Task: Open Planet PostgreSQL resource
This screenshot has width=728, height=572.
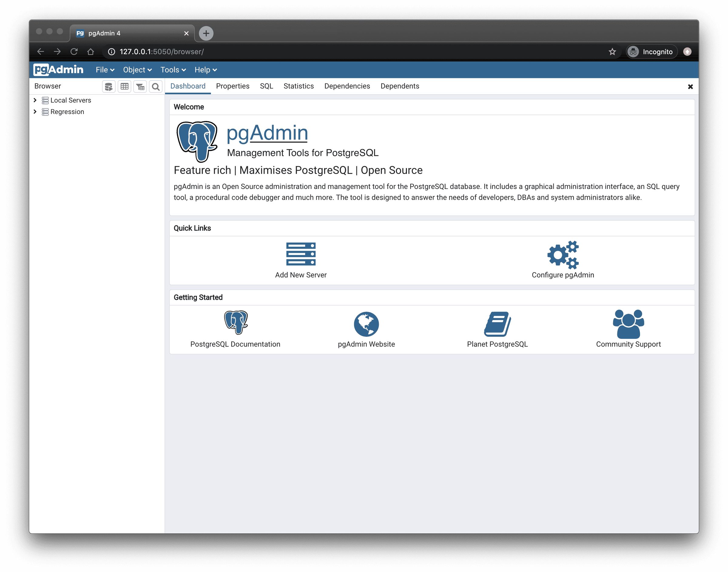Action: [497, 328]
